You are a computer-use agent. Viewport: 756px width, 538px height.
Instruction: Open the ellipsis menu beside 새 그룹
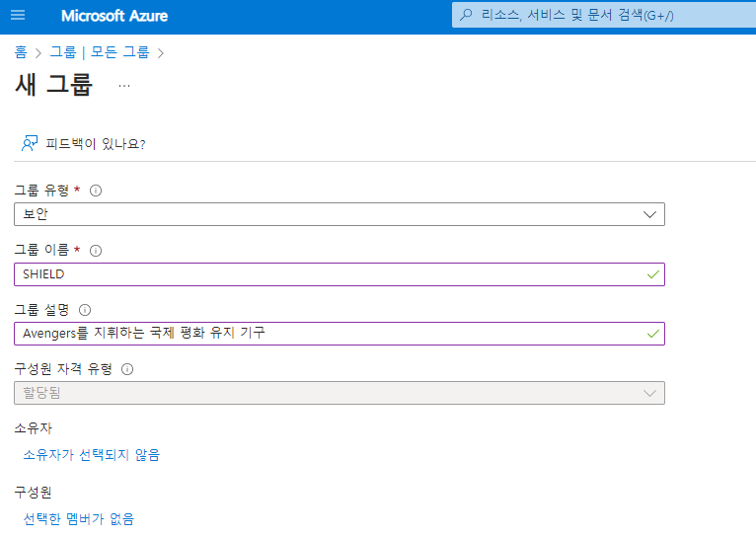pos(124,86)
